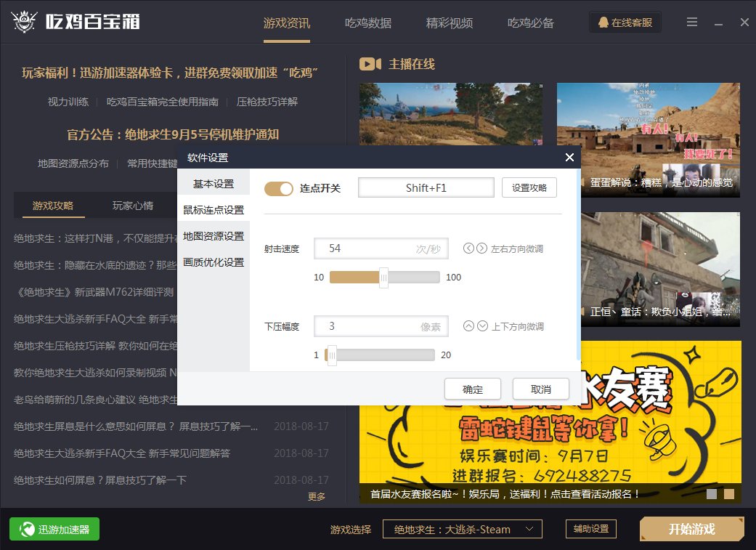Click the 设置攻略 button

(529, 187)
